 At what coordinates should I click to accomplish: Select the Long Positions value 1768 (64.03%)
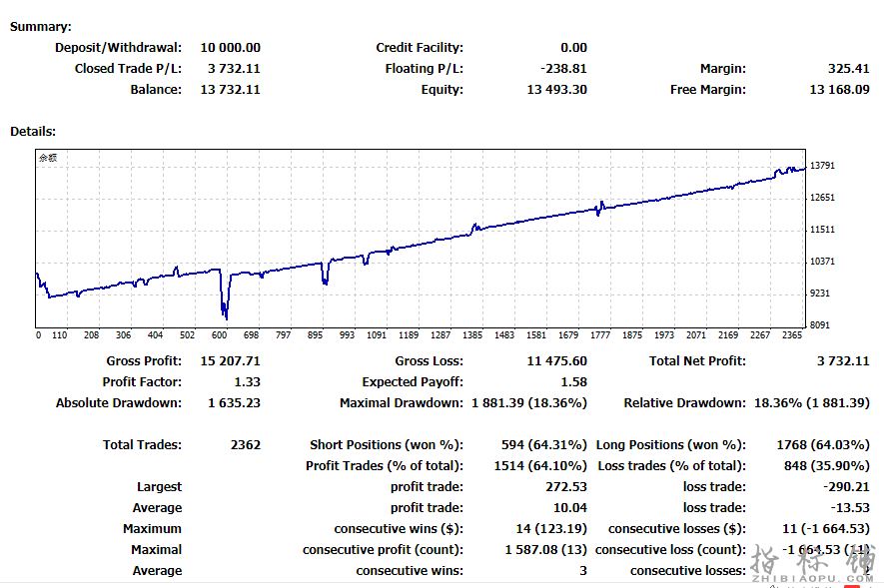coord(823,444)
